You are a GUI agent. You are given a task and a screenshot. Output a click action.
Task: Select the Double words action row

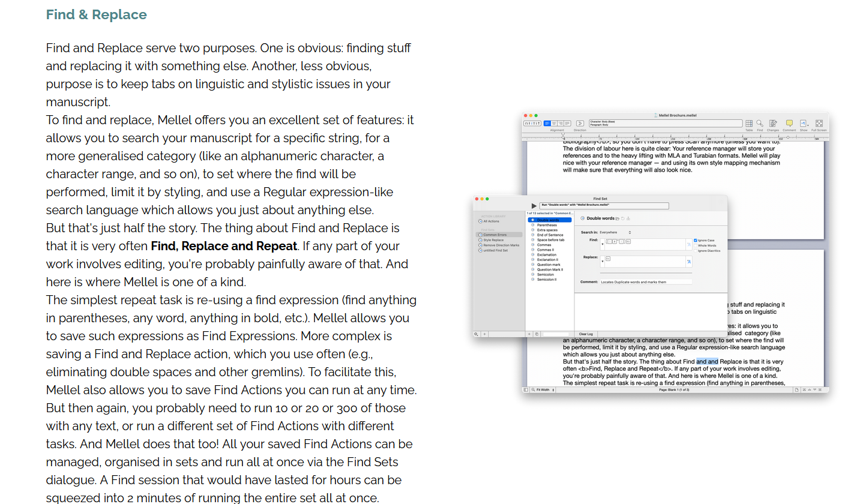click(550, 220)
